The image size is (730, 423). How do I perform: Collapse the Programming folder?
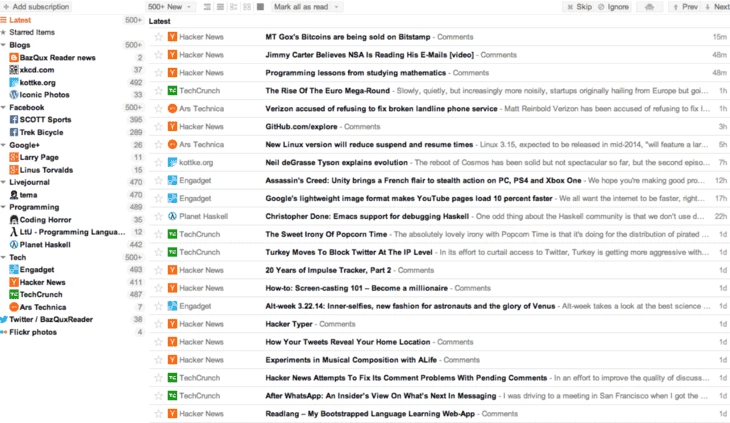pos(3,207)
